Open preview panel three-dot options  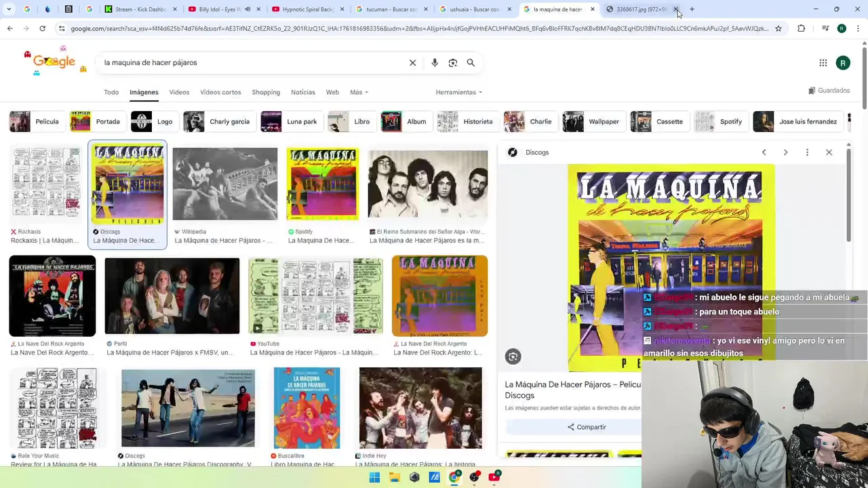pos(807,152)
